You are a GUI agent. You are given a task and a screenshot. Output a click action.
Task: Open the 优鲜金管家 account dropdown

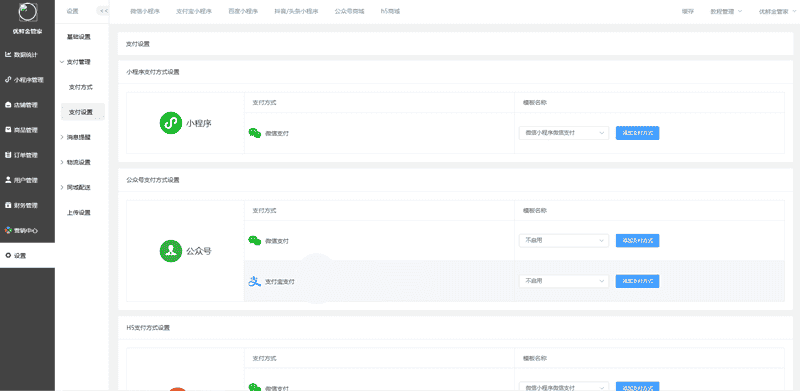(777, 11)
